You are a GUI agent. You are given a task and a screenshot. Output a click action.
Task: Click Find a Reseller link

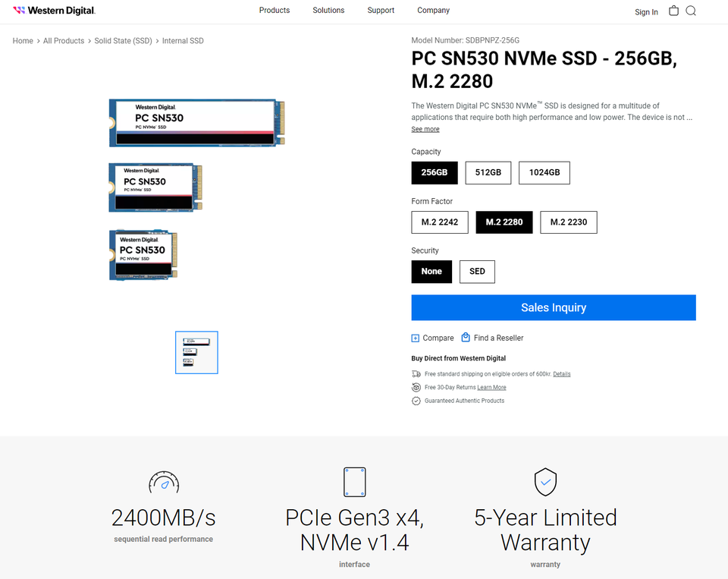pos(499,338)
